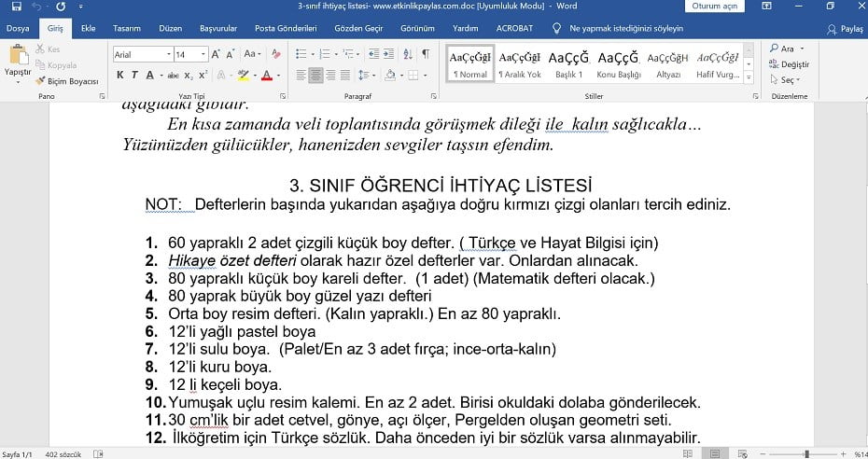868x459 pixels.
Task: Click the show paragraph marks icon
Action: click(x=426, y=53)
